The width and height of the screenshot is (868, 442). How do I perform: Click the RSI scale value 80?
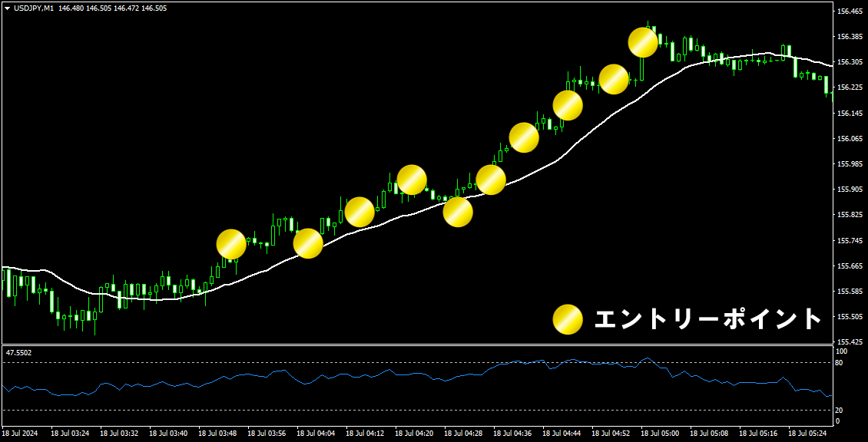pos(840,363)
